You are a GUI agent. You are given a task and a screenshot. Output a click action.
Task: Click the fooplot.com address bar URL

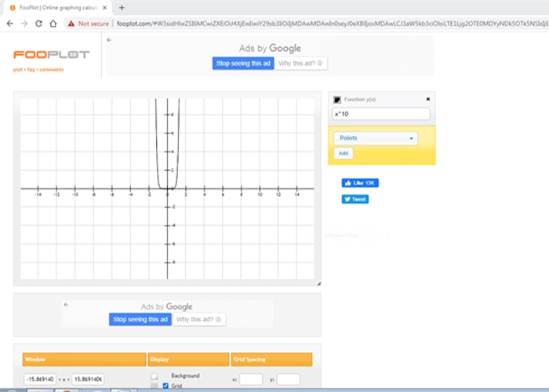pos(332,24)
